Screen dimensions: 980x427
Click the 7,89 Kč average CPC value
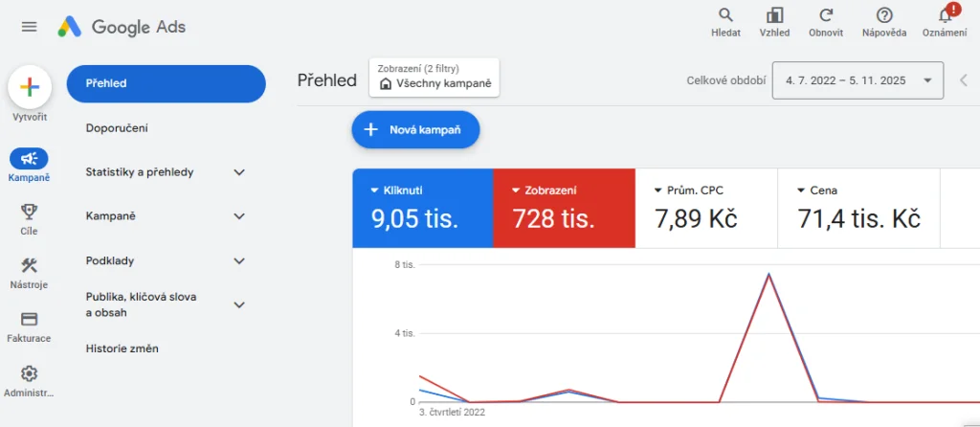(x=697, y=219)
